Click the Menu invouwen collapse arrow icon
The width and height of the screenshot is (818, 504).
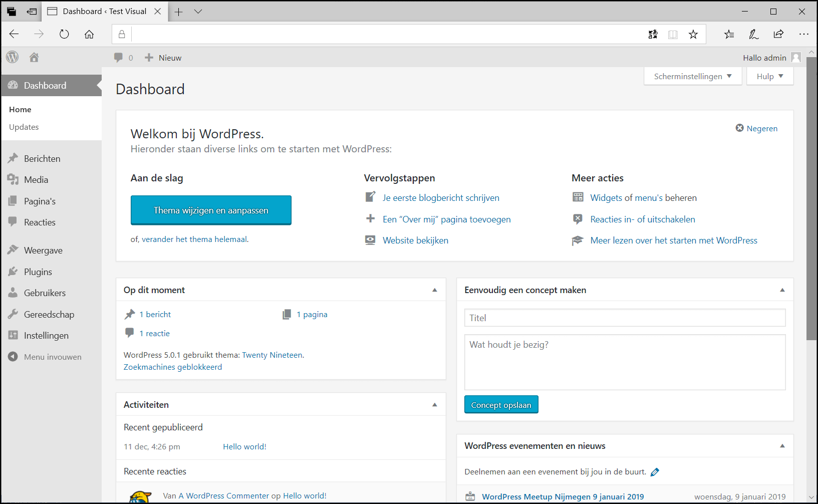coord(13,357)
